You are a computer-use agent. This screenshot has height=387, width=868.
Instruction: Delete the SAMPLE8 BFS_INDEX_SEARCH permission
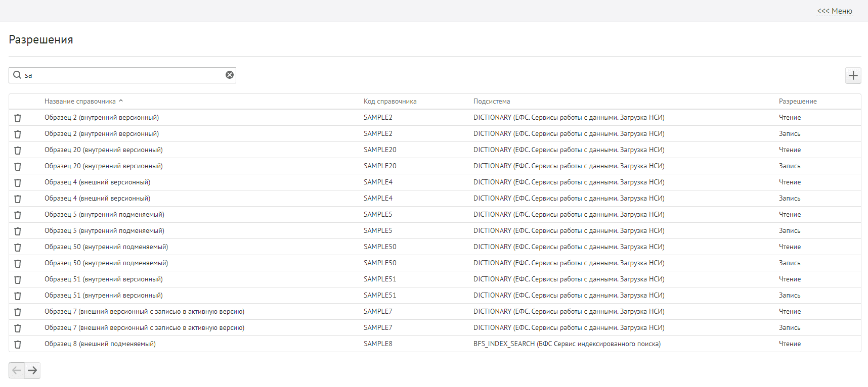pos(18,344)
